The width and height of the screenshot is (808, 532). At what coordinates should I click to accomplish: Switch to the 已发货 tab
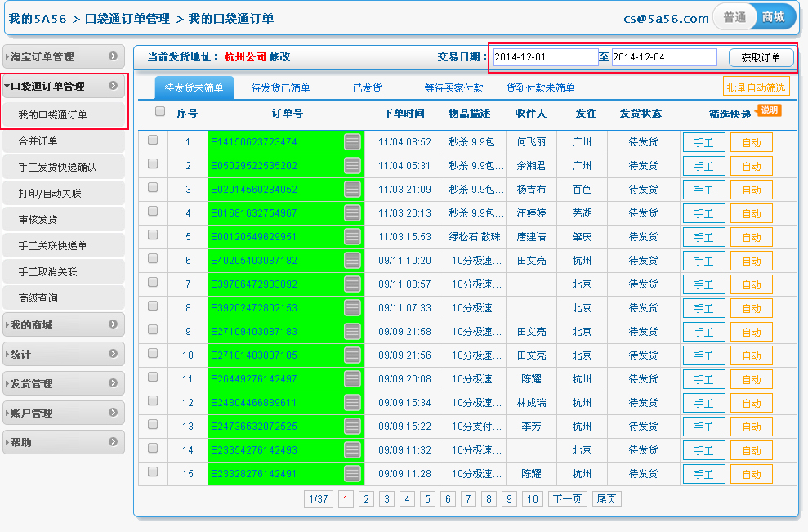tap(367, 88)
